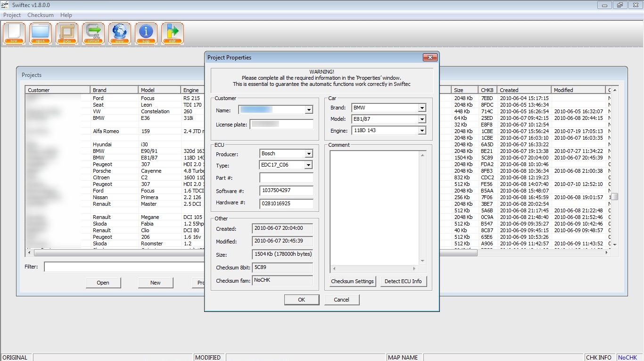
Task: Select the Seat Leon project row
Action: click(115, 105)
